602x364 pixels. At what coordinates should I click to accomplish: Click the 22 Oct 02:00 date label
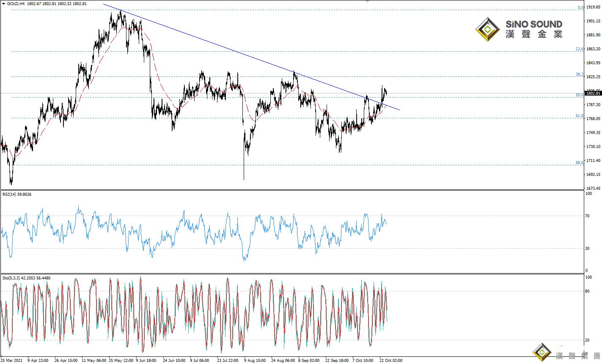point(391,361)
